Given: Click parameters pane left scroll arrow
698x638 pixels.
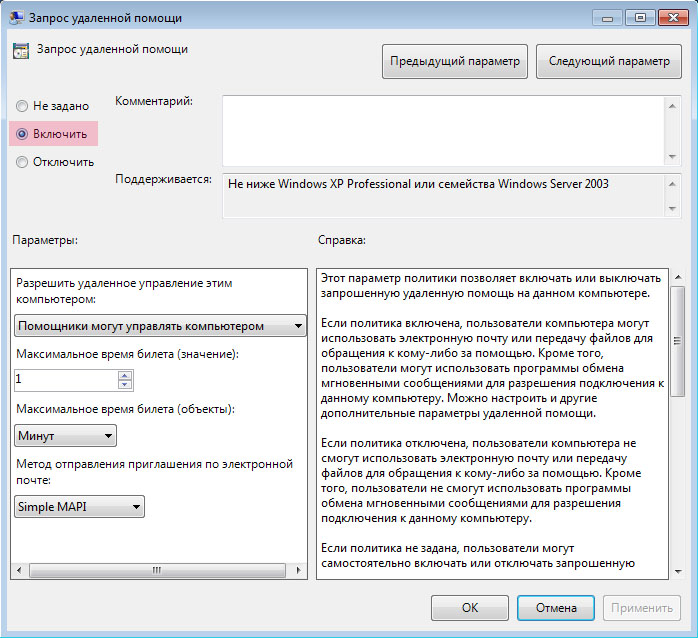Looking at the screenshot, I should pyautogui.click(x=19, y=570).
